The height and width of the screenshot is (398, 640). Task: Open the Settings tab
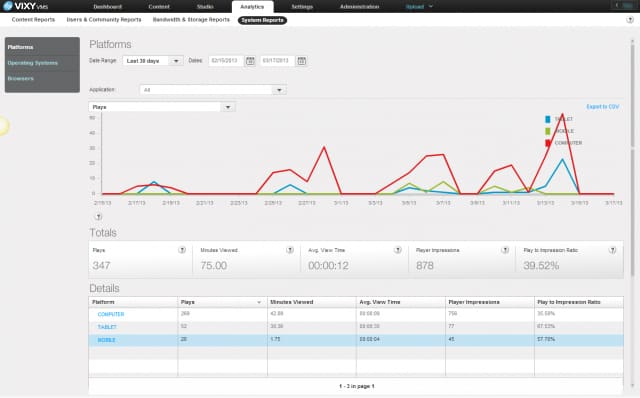[302, 7]
